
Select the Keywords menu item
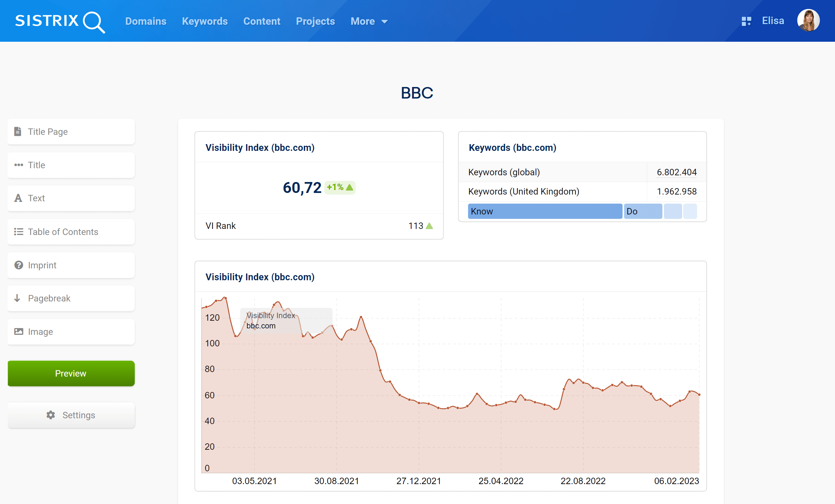point(205,21)
